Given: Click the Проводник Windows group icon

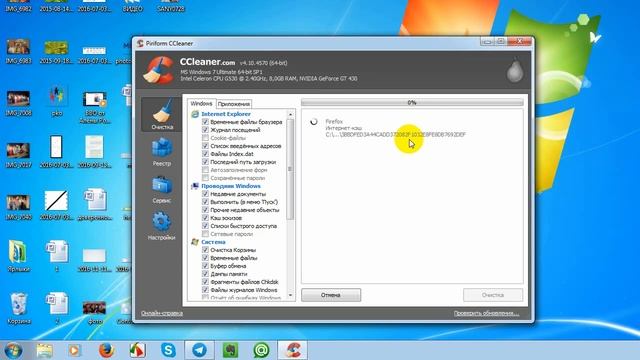Looking at the screenshot, I should pos(195,186).
